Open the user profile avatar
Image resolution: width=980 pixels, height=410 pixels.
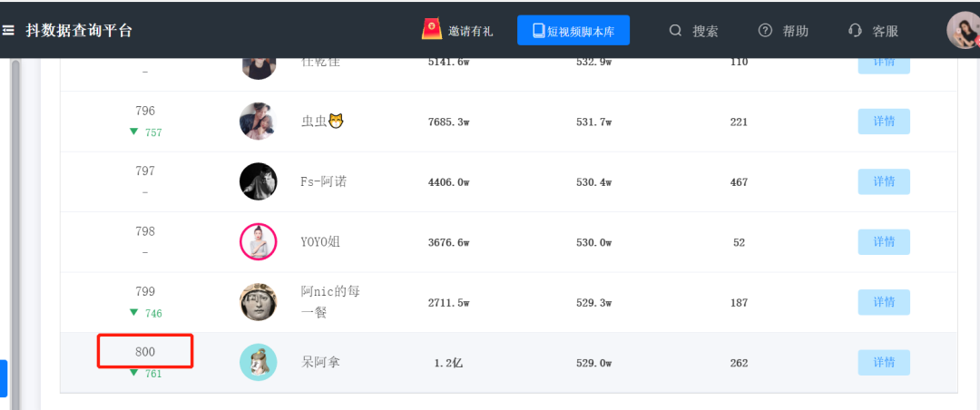pos(962,31)
